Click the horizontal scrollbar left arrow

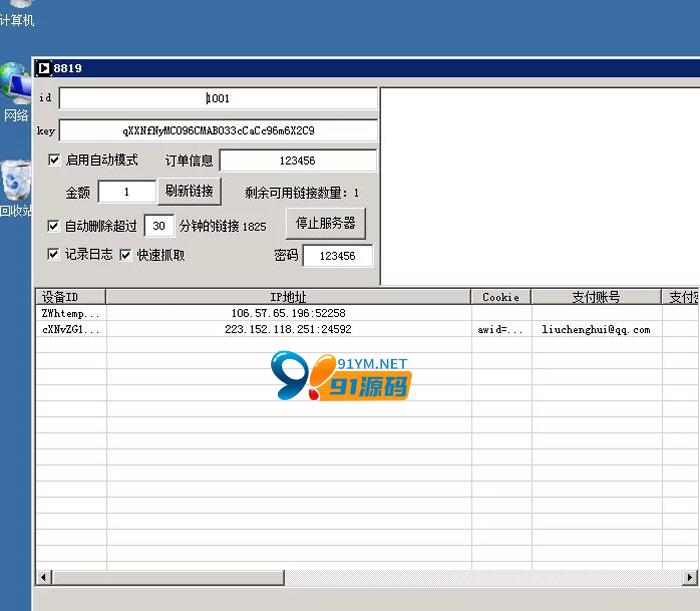43,578
